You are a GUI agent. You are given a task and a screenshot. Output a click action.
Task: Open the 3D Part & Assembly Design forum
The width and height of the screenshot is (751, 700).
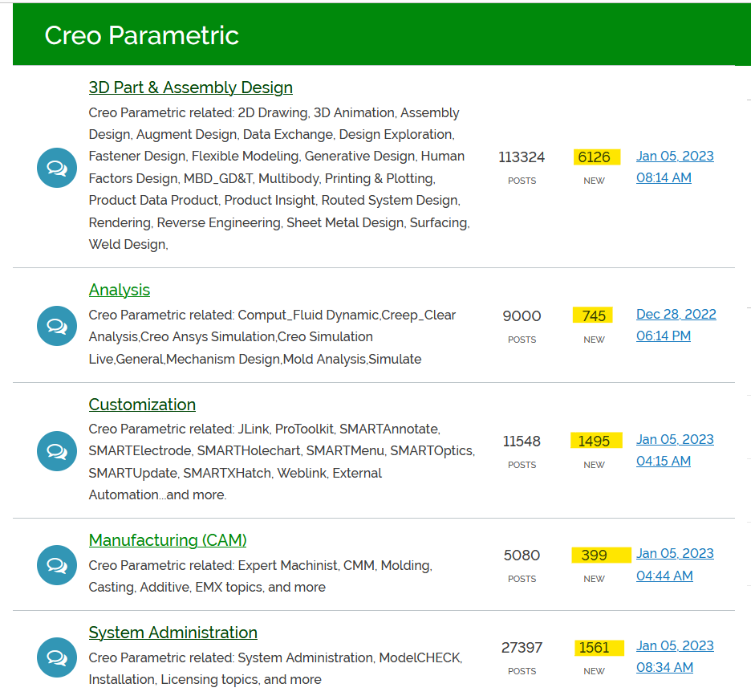click(x=190, y=87)
